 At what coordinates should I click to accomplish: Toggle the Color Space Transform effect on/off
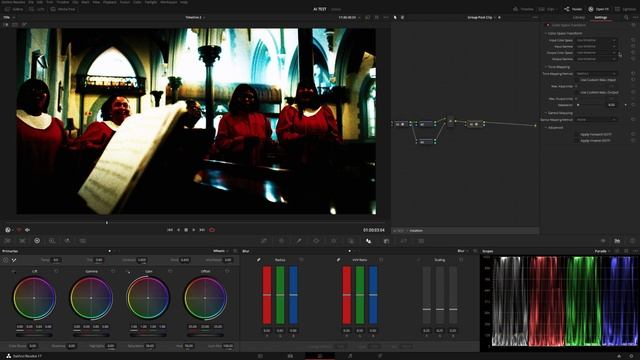pyautogui.click(x=548, y=25)
